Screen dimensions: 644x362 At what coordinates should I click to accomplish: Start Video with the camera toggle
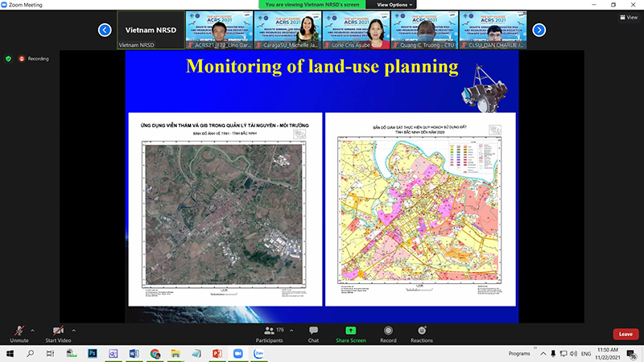coord(58,335)
